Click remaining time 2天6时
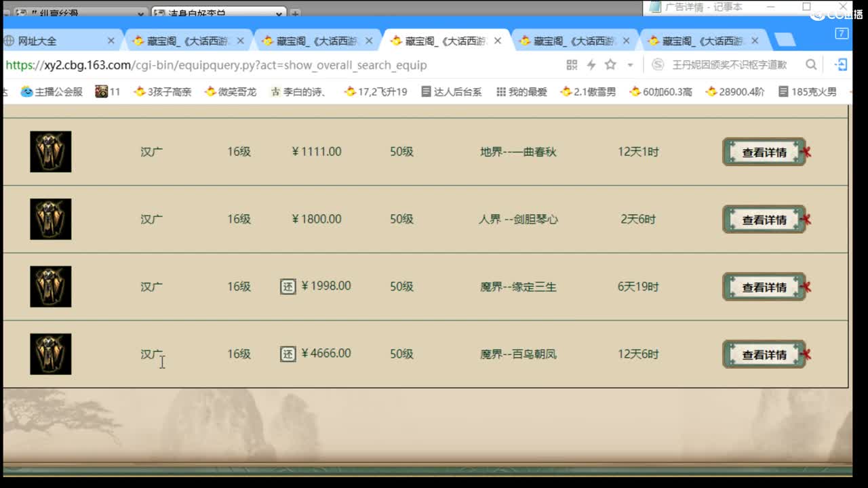This screenshot has height=488, width=868. click(x=638, y=219)
